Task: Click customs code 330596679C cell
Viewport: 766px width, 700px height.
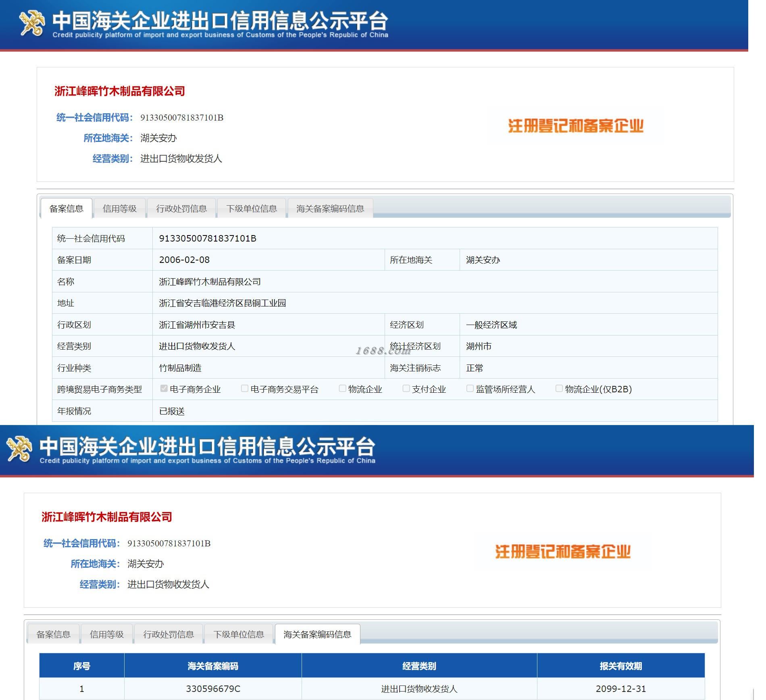Action: click(x=213, y=689)
